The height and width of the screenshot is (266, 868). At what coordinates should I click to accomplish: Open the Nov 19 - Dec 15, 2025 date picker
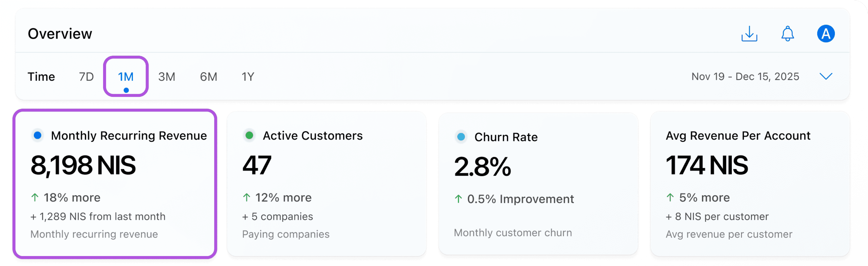click(x=745, y=76)
